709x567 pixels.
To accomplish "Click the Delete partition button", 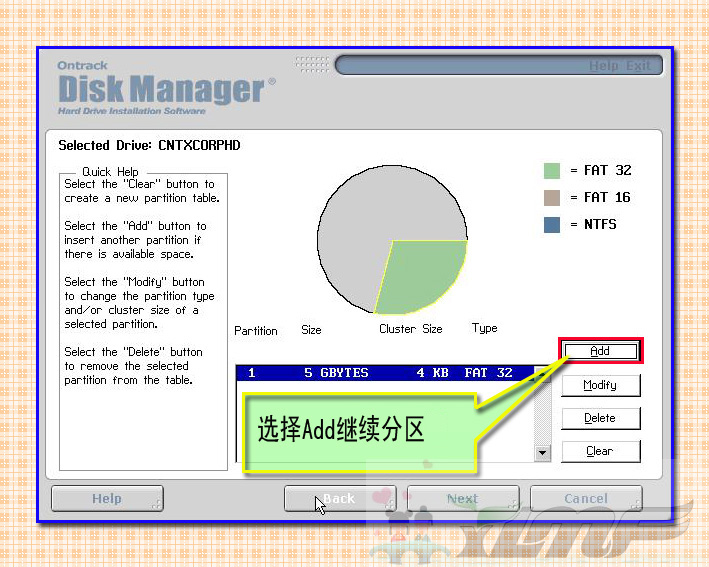I will [600, 418].
